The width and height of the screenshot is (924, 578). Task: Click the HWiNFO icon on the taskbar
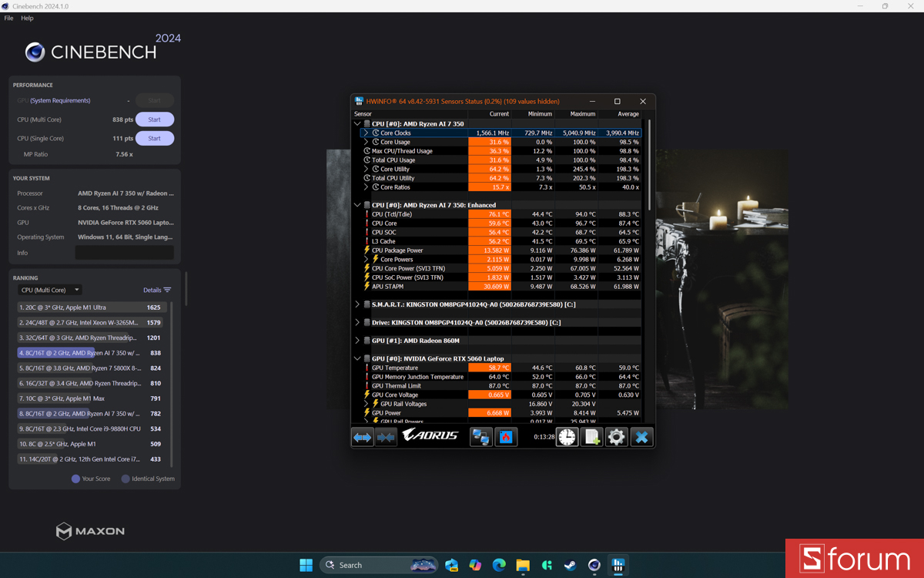pos(618,565)
